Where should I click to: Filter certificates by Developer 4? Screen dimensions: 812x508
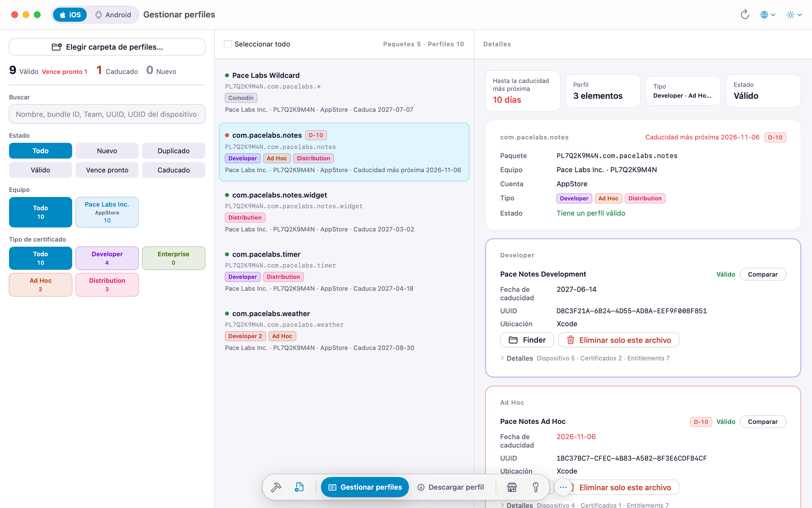point(107,258)
